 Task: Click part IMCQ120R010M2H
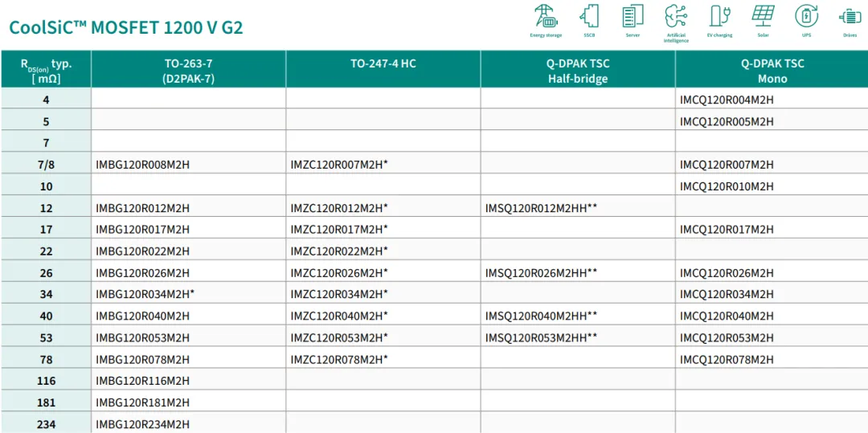pyautogui.click(x=727, y=186)
